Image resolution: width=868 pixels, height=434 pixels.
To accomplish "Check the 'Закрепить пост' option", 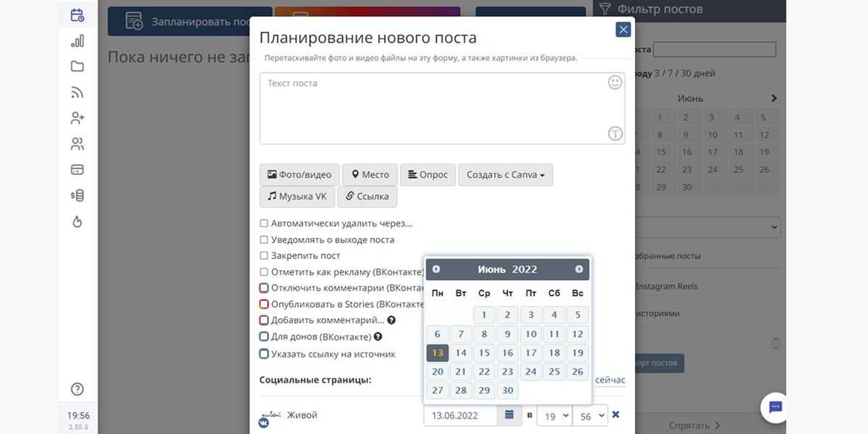I will click(x=264, y=255).
